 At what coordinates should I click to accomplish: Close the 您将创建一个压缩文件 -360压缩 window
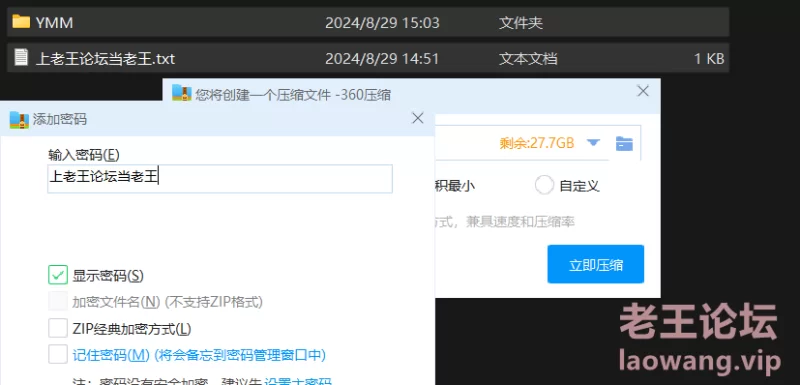tap(643, 91)
